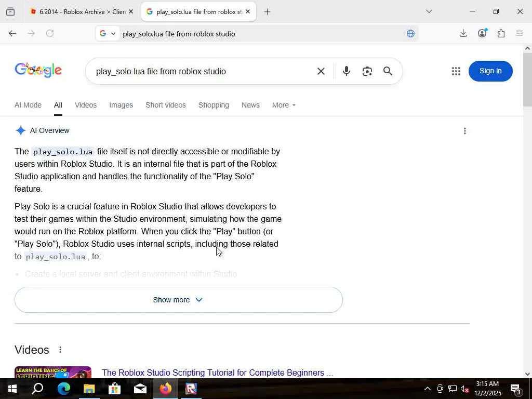Viewport: 532px width, 399px height.
Task: Switch to AI Mode results
Action: [x=28, y=105]
